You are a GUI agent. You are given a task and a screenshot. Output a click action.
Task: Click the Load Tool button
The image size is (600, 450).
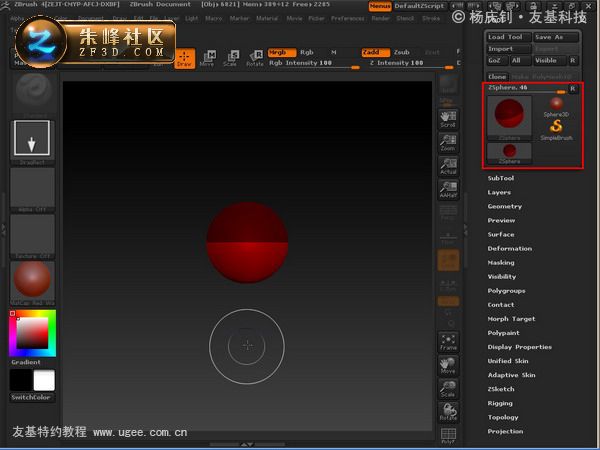[509, 37]
